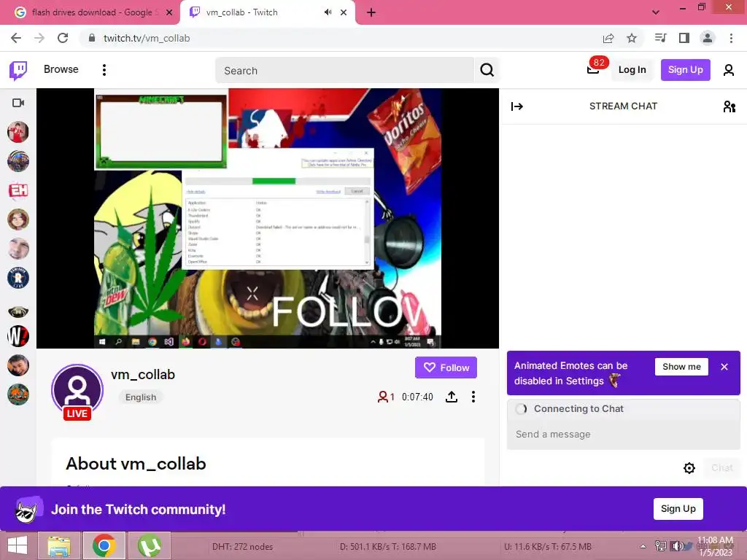Click the English language tag

[141, 397]
